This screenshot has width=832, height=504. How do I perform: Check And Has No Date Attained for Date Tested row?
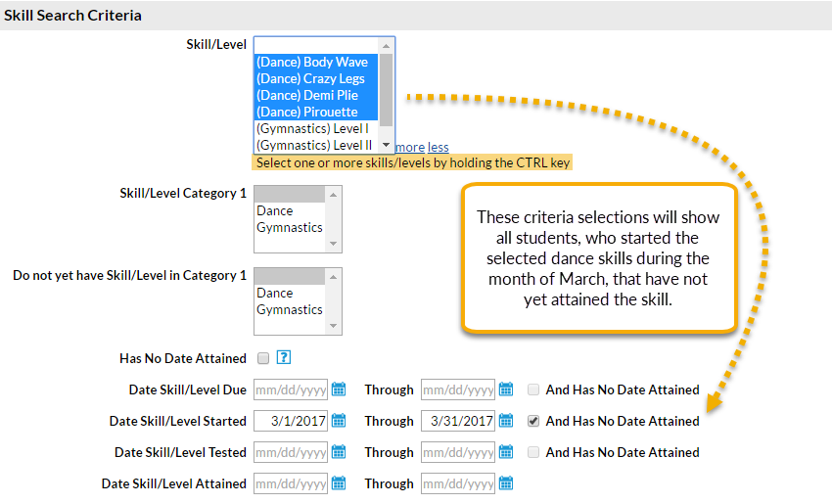tap(533, 452)
